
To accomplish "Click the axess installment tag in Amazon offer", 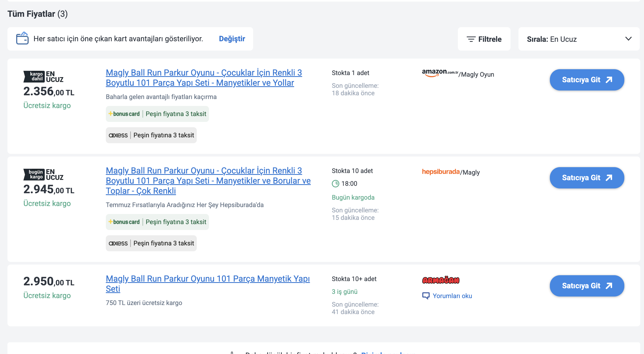I will point(151,135).
